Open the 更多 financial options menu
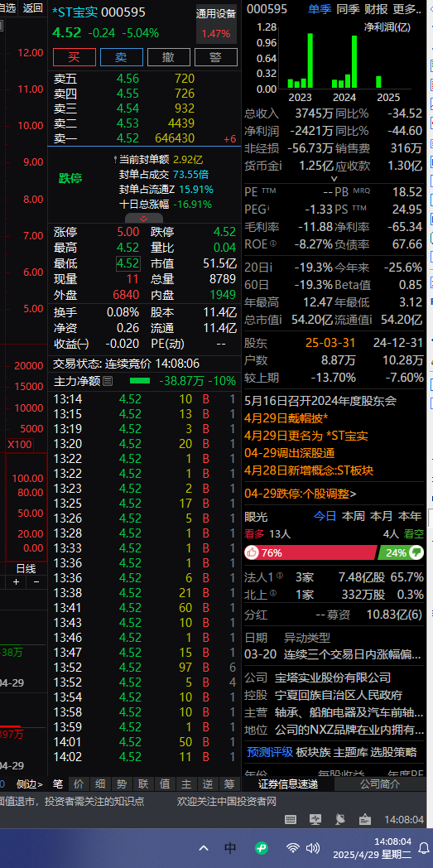This screenshot has height=868, width=433. pos(407,9)
